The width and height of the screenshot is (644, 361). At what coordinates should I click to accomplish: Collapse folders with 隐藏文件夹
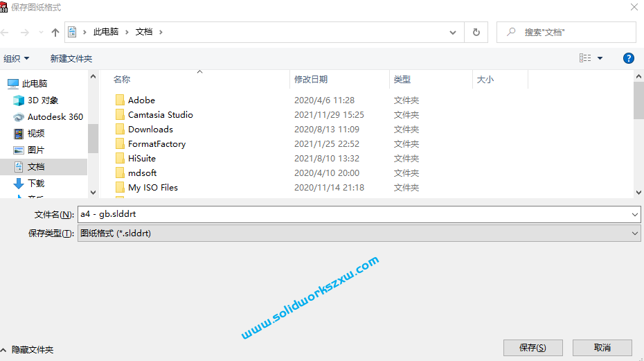(x=27, y=350)
